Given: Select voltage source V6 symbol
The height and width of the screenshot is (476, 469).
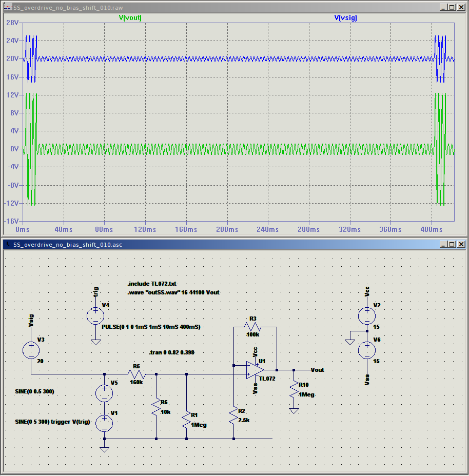Looking at the screenshot, I should (x=367, y=350).
